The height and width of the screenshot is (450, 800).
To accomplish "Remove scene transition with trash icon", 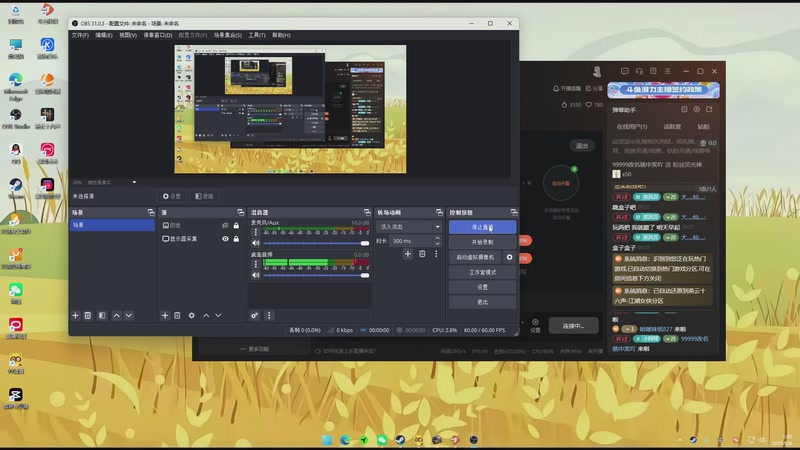I will pyautogui.click(x=422, y=254).
